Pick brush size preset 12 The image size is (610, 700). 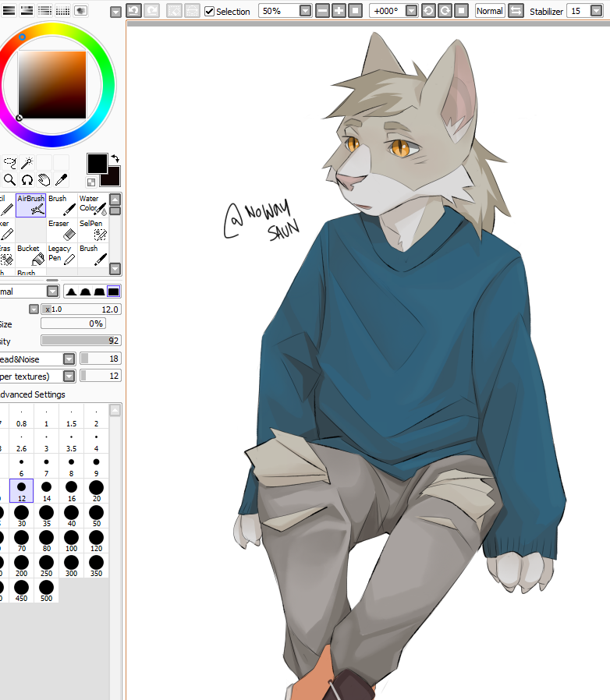[x=21, y=490]
